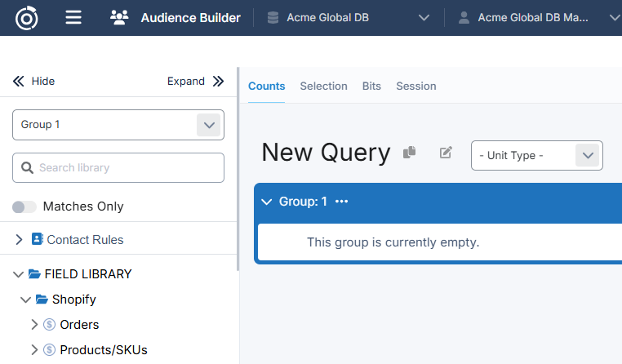Click the circular app logo icon
The width and height of the screenshot is (622, 364).
coord(27,17)
